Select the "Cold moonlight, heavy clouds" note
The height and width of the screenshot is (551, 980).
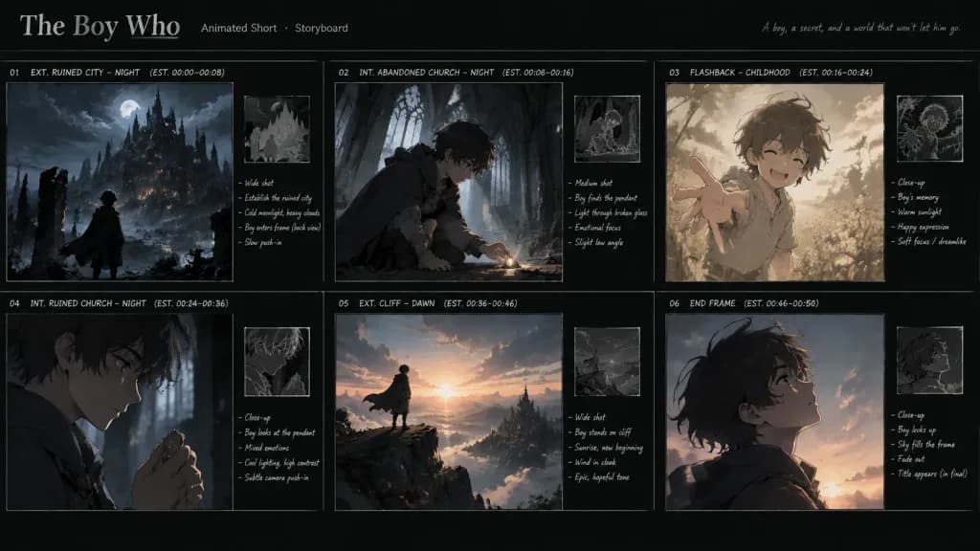[282, 213]
